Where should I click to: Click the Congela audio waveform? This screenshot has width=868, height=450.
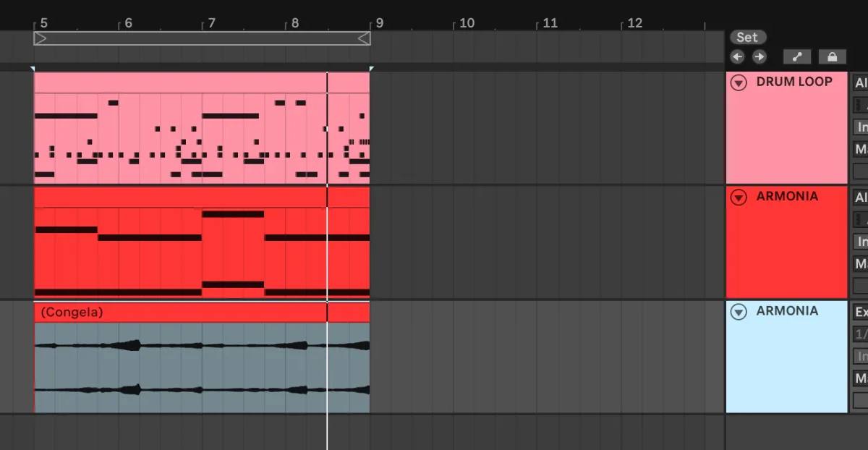(x=202, y=368)
